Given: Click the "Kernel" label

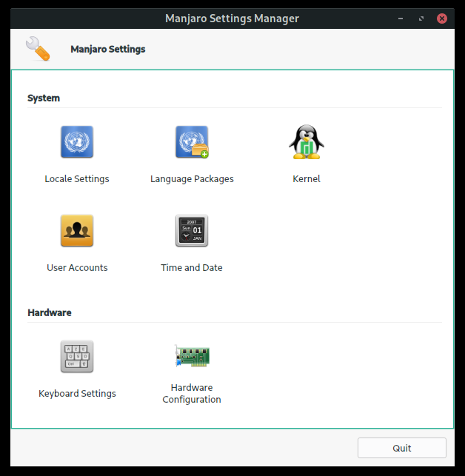Looking at the screenshot, I should tap(307, 179).
